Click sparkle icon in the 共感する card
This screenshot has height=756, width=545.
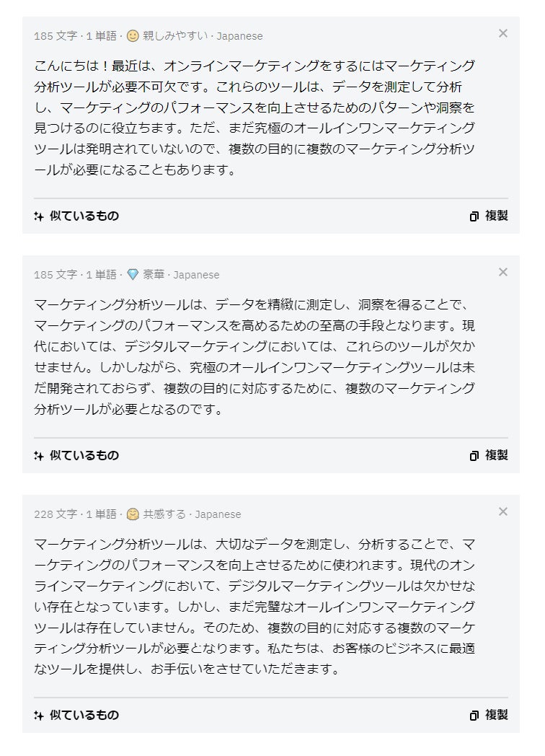[39, 715]
